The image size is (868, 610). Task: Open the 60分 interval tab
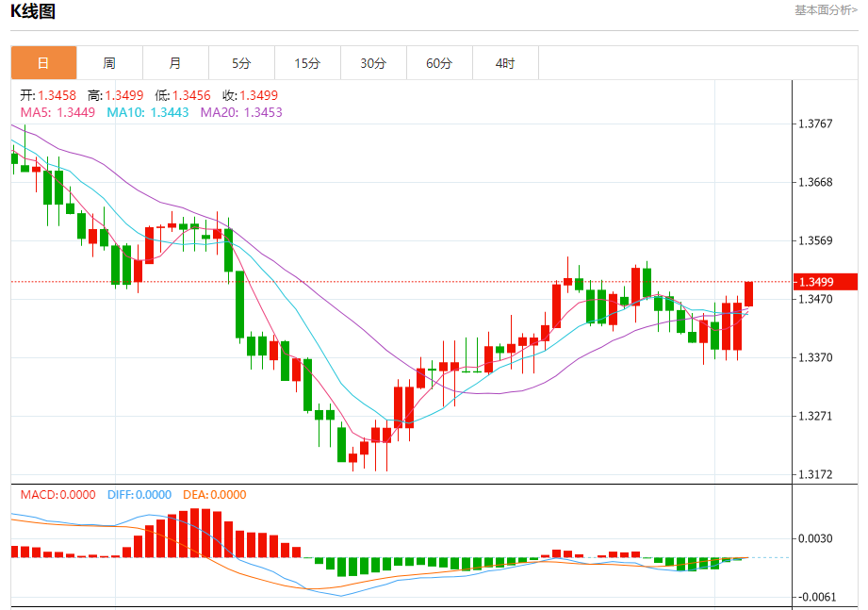pyautogui.click(x=439, y=63)
